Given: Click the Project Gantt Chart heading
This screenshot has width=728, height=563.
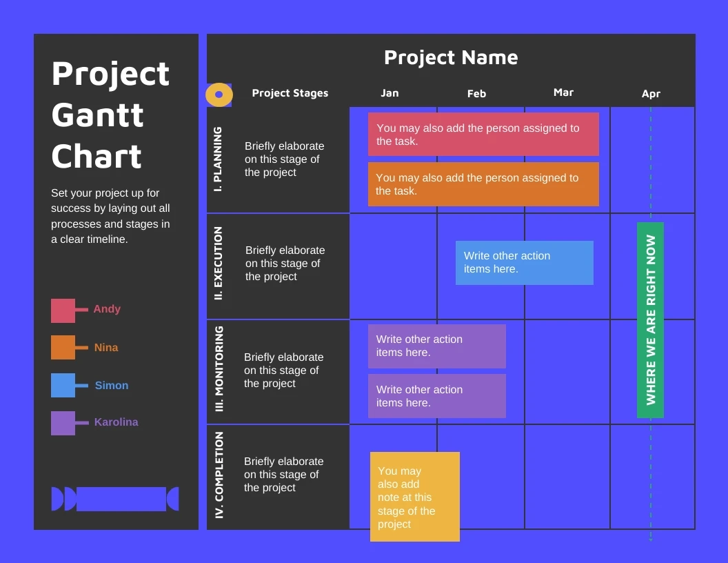Looking at the screenshot, I should click(110, 115).
